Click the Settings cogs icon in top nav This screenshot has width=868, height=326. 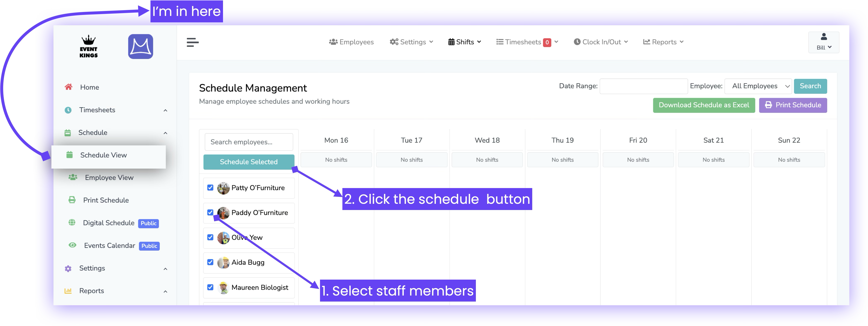click(x=394, y=42)
